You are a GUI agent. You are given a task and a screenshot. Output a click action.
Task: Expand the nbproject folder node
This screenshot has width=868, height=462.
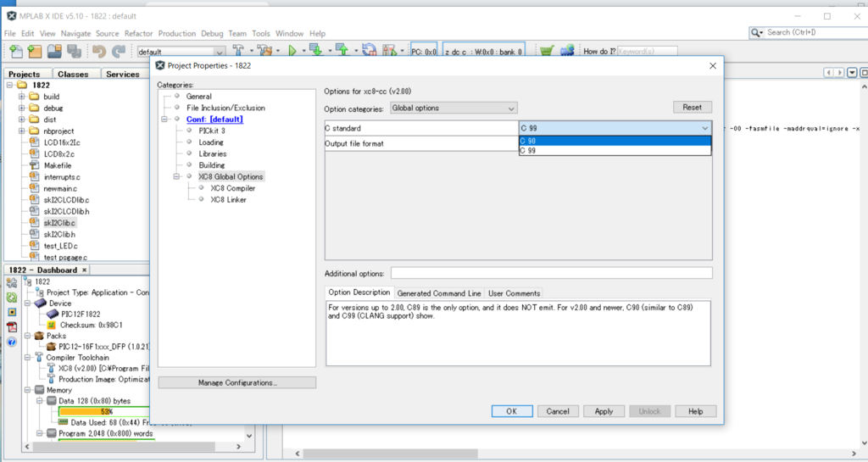click(x=21, y=131)
